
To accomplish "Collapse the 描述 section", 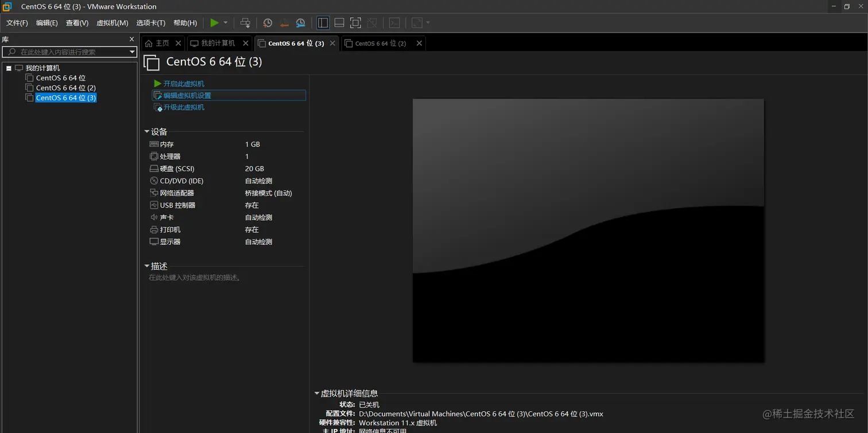I will (x=147, y=266).
